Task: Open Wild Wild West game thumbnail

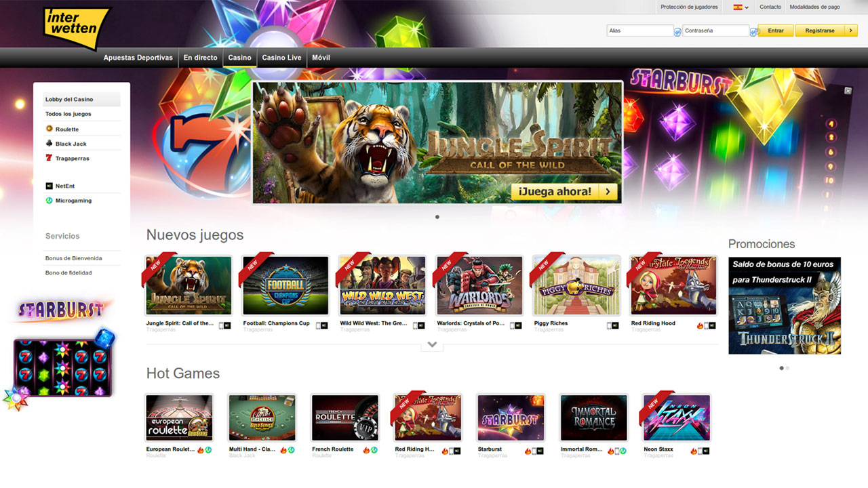Action: click(382, 285)
